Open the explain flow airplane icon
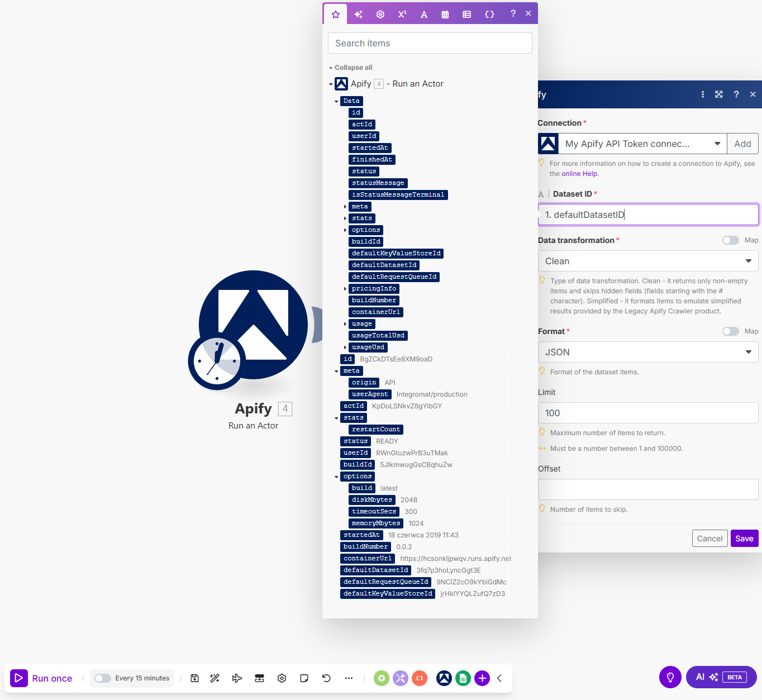 (x=237, y=678)
